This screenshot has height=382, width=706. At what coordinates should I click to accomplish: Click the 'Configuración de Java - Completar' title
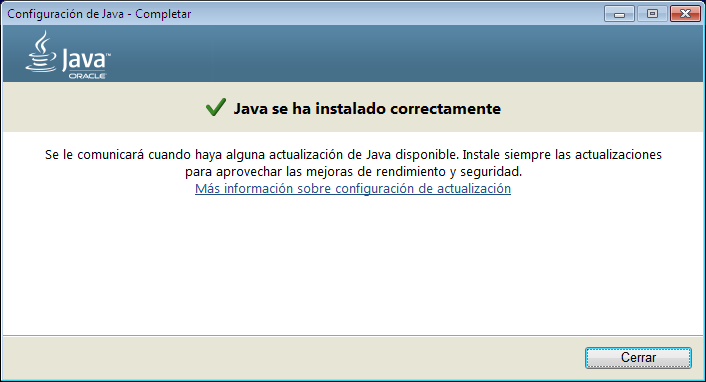tap(99, 14)
